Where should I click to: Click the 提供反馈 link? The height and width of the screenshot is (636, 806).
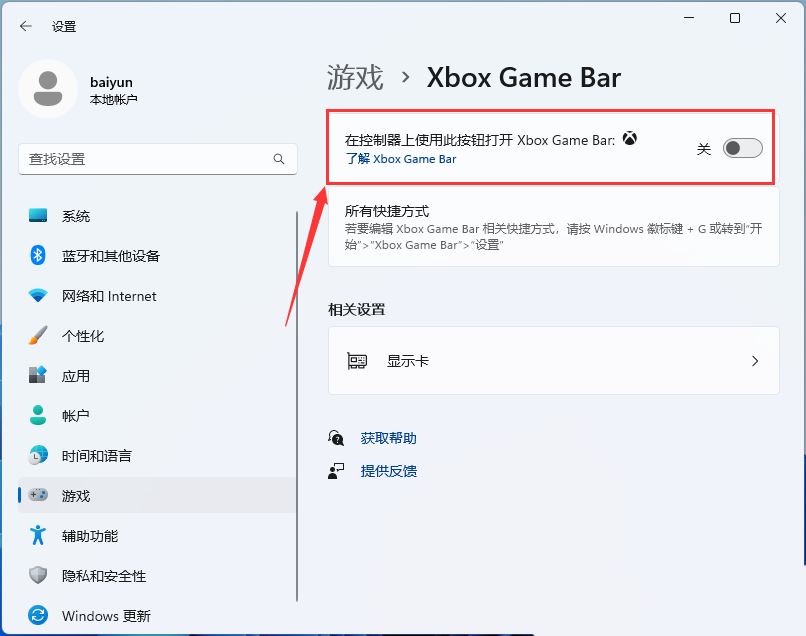click(389, 472)
